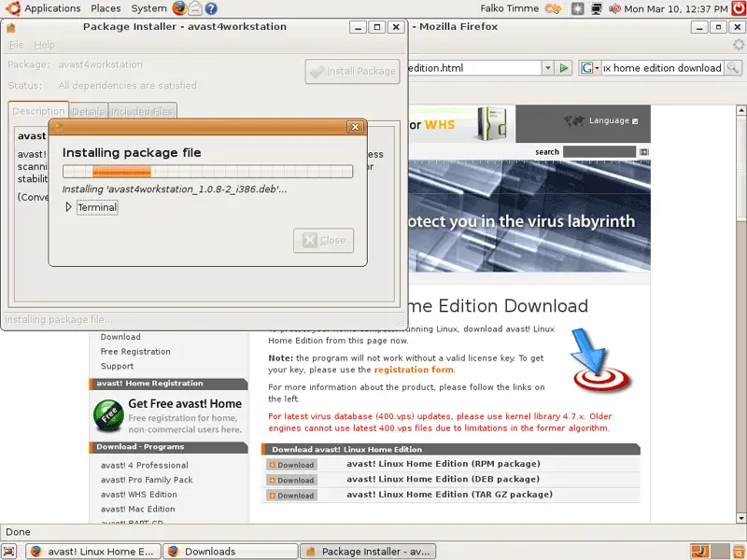Open avast! Pro Family Pack link
747x560 pixels.
coord(147,480)
